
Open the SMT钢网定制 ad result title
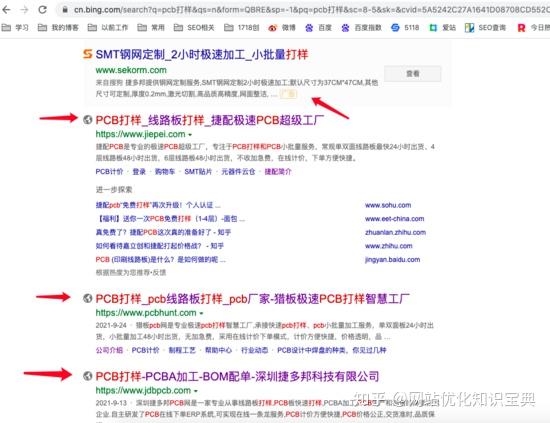point(202,55)
